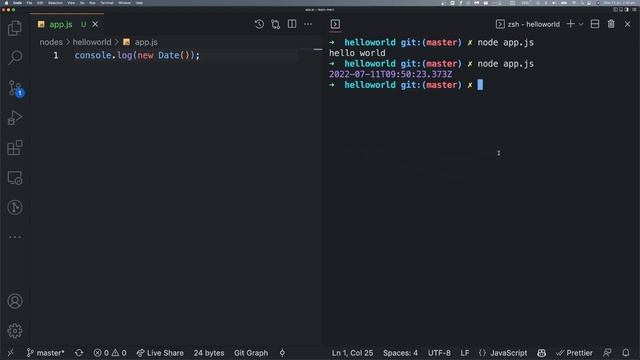Open the circular clock-style icon in activity bar

pos(15,207)
